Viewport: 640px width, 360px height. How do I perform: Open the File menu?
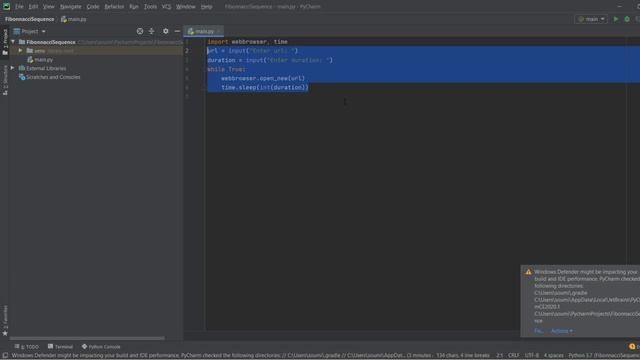pyautogui.click(x=19, y=7)
